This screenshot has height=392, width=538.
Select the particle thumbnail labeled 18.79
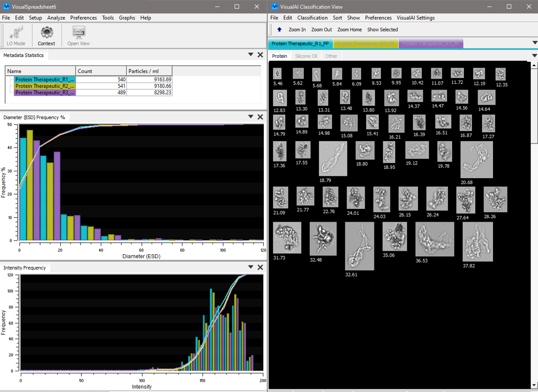point(332,159)
